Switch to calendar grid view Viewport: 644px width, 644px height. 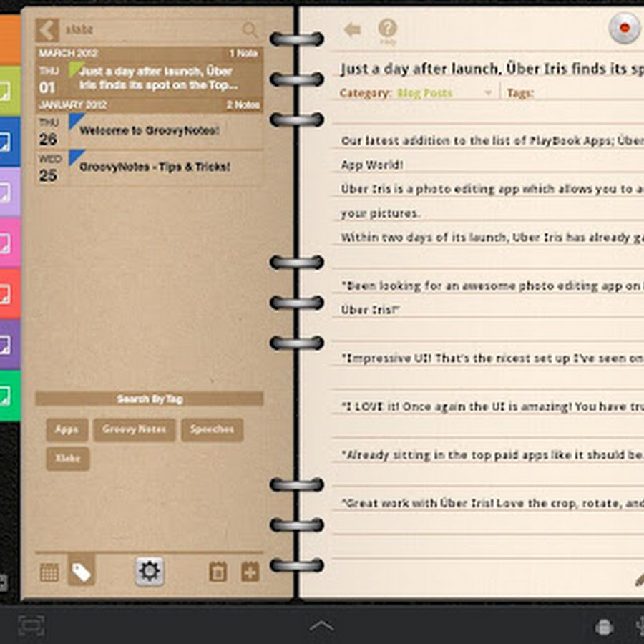tap(49, 572)
